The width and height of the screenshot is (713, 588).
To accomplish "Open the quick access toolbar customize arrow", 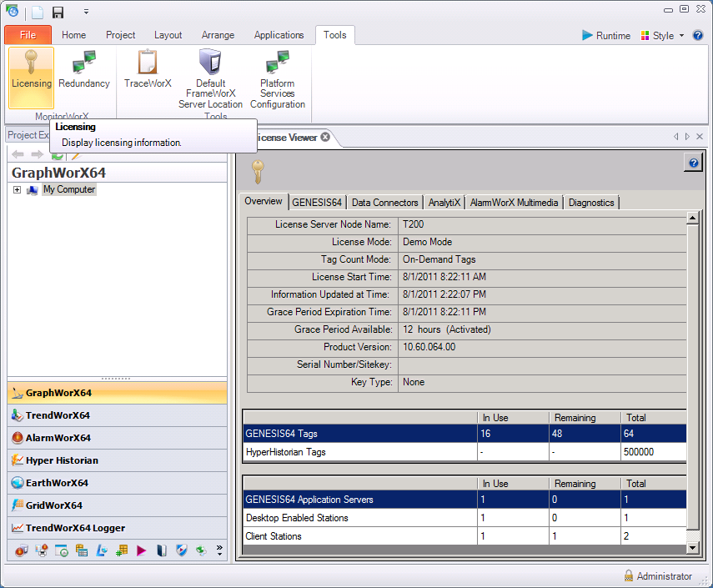I will coord(86,13).
